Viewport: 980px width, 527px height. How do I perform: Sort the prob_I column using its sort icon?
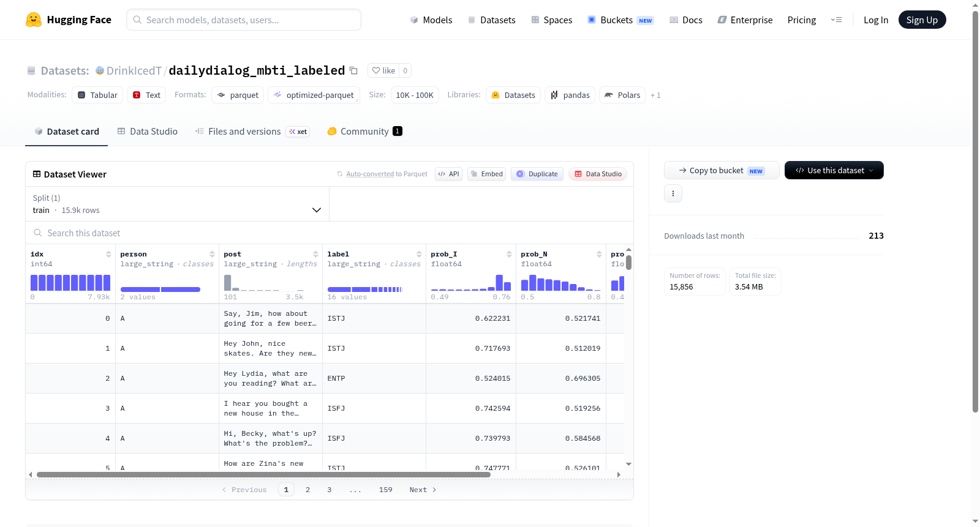(509, 254)
